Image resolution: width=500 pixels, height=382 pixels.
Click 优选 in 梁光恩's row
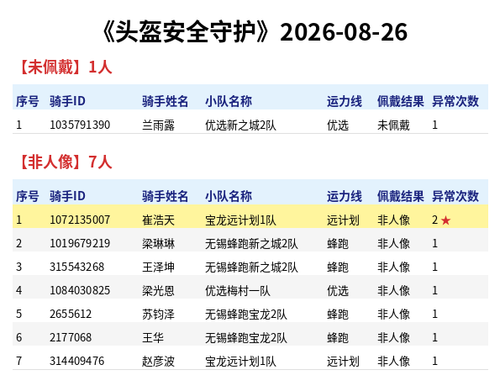[338, 291]
